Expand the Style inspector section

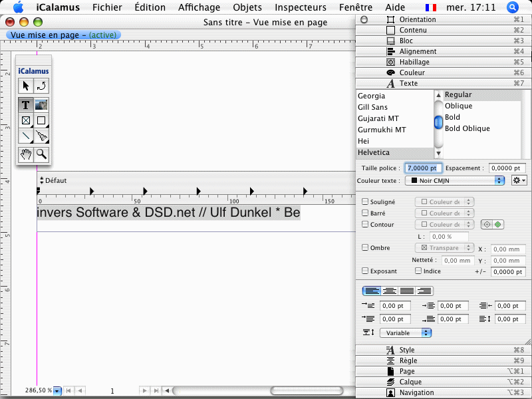(443, 350)
